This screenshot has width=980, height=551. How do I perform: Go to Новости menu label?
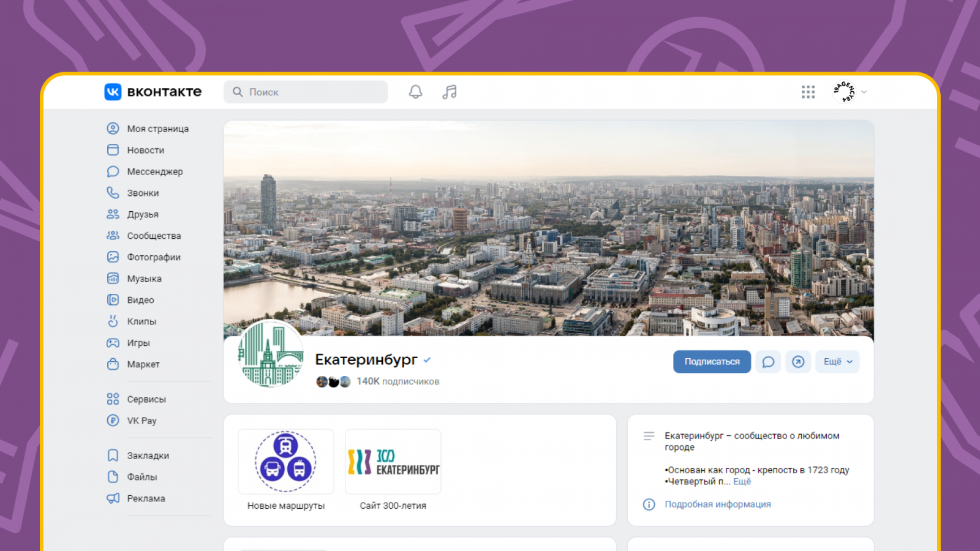[x=146, y=150]
